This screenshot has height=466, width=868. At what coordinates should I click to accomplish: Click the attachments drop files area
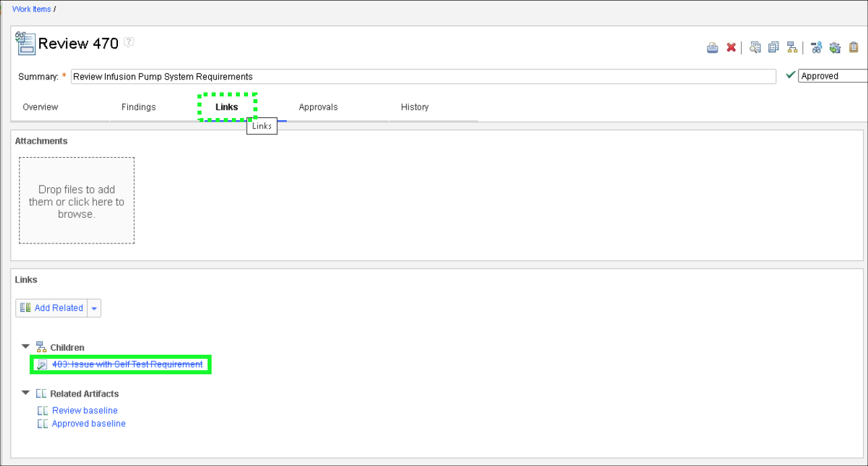point(77,201)
